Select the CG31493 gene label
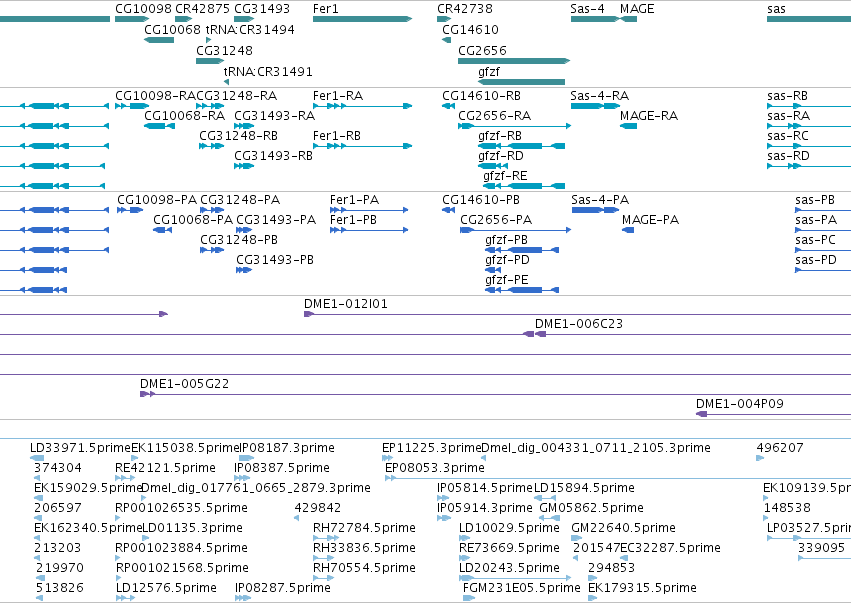This screenshot has width=851, height=603. [x=262, y=9]
